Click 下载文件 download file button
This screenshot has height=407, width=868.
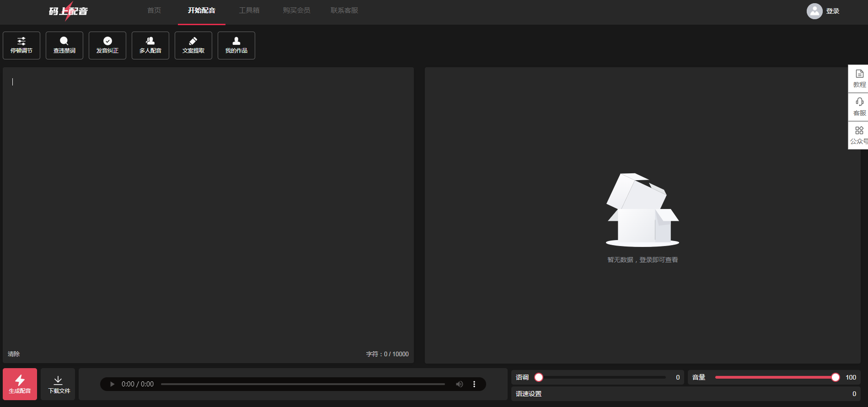click(58, 384)
